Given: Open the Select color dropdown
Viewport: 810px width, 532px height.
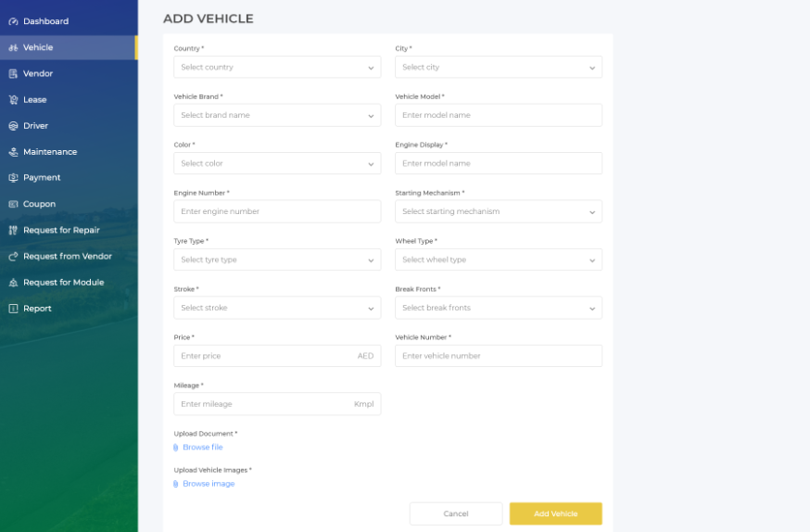Looking at the screenshot, I should click(x=277, y=163).
